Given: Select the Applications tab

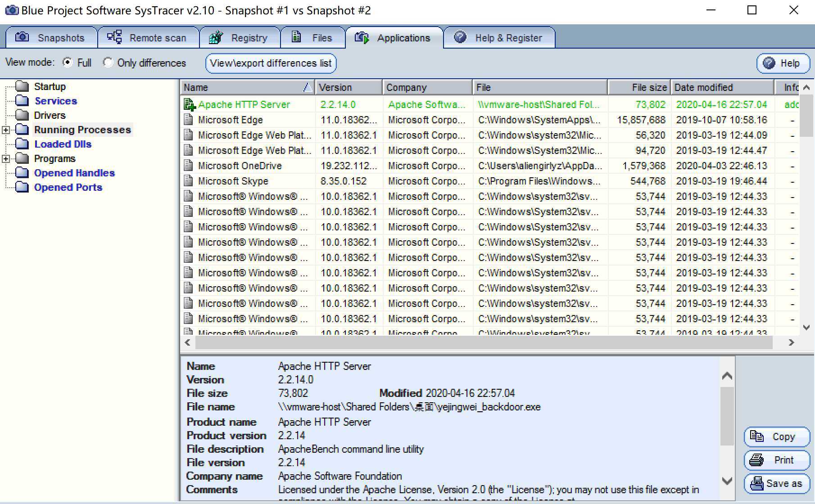Looking at the screenshot, I should [394, 37].
